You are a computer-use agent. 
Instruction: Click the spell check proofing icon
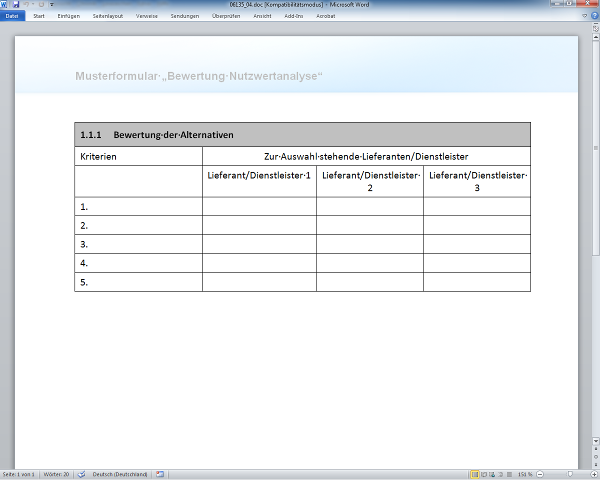[82, 474]
